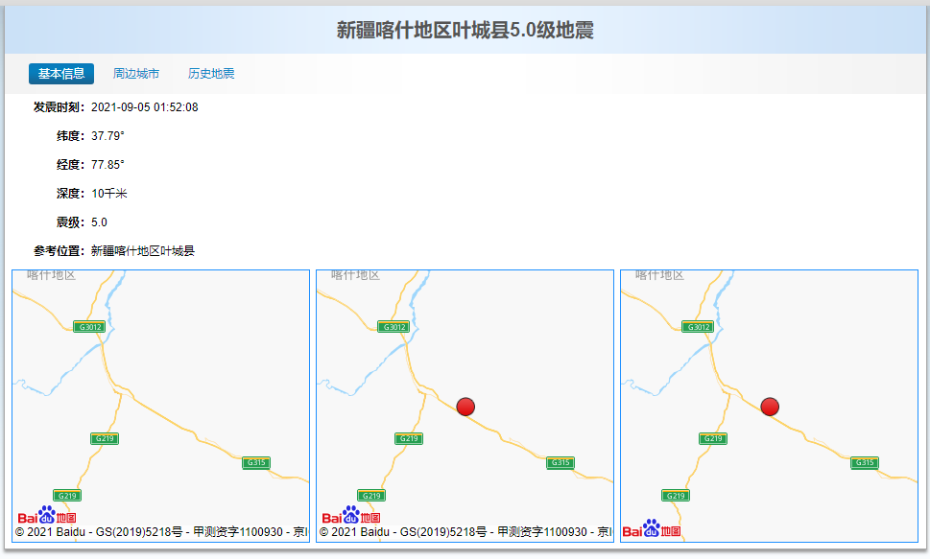Click the Baidu copyright text in left map
Screen dimensions: 930x560
[160, 531]
